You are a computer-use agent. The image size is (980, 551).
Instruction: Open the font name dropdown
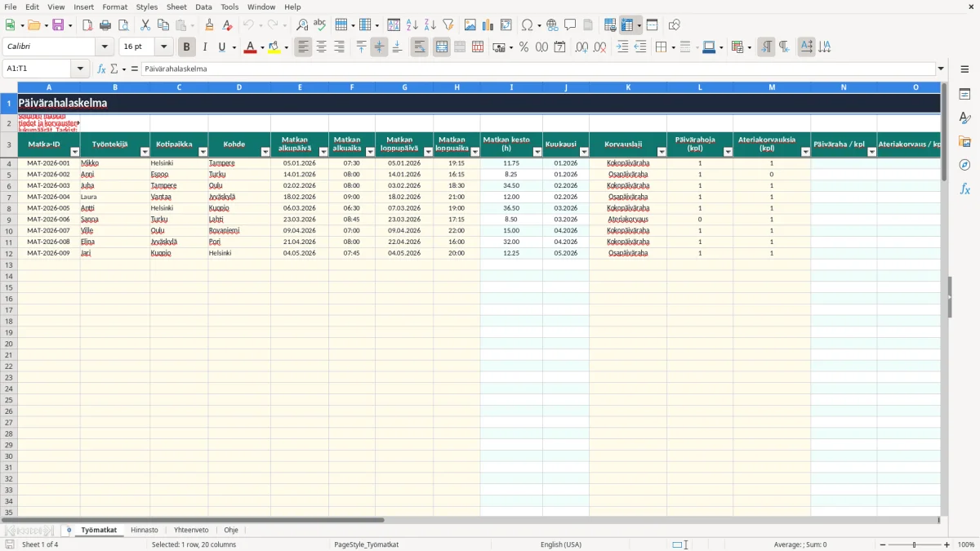click(105, 47)
